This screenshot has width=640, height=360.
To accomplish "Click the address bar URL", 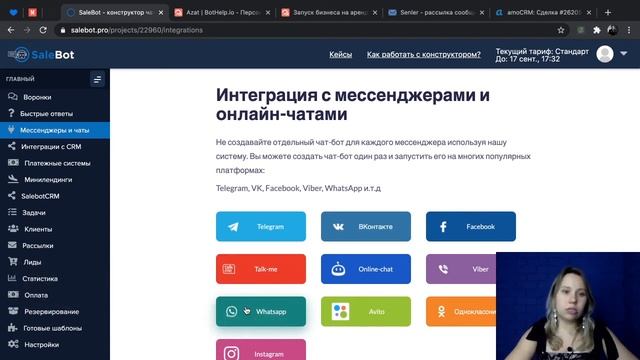I will (x=137, y=30).
